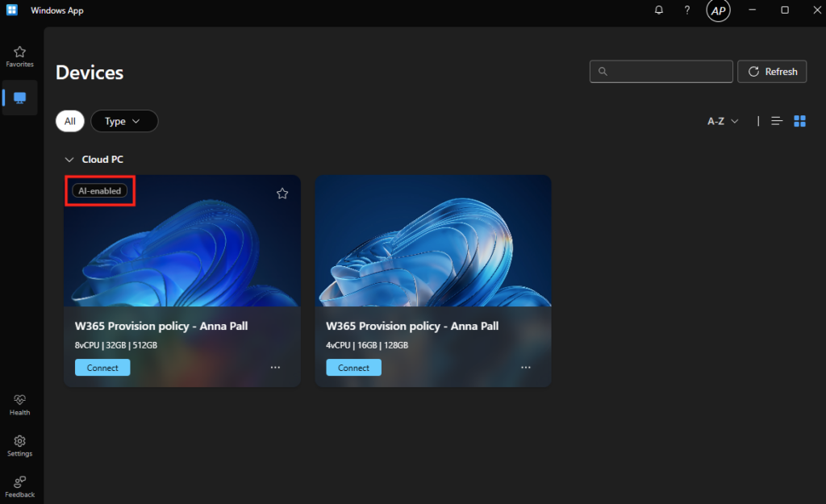Open the AP account profile menu
This screenshot has height=504, width=826.
718,10
